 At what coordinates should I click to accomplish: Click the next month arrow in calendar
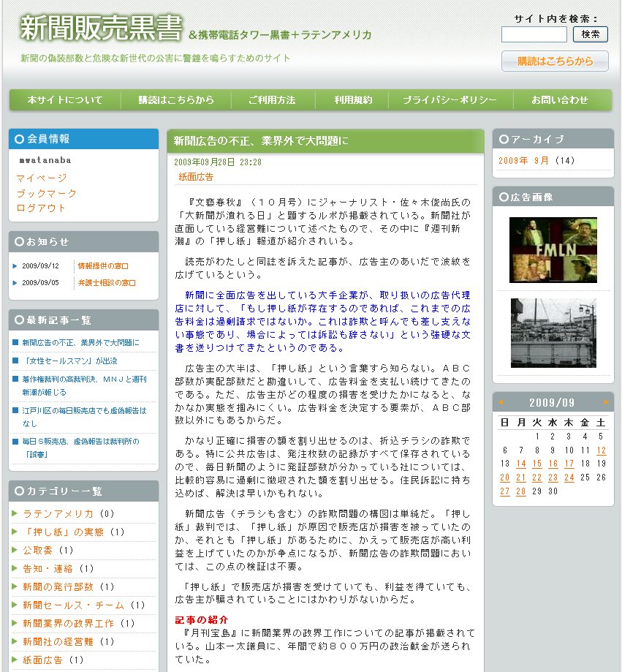[606, 402]
